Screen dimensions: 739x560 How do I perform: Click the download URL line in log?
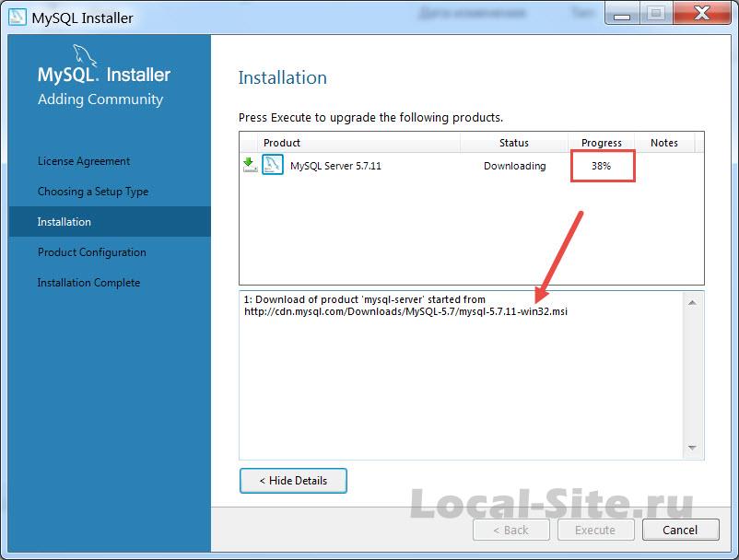click(405, 312)
